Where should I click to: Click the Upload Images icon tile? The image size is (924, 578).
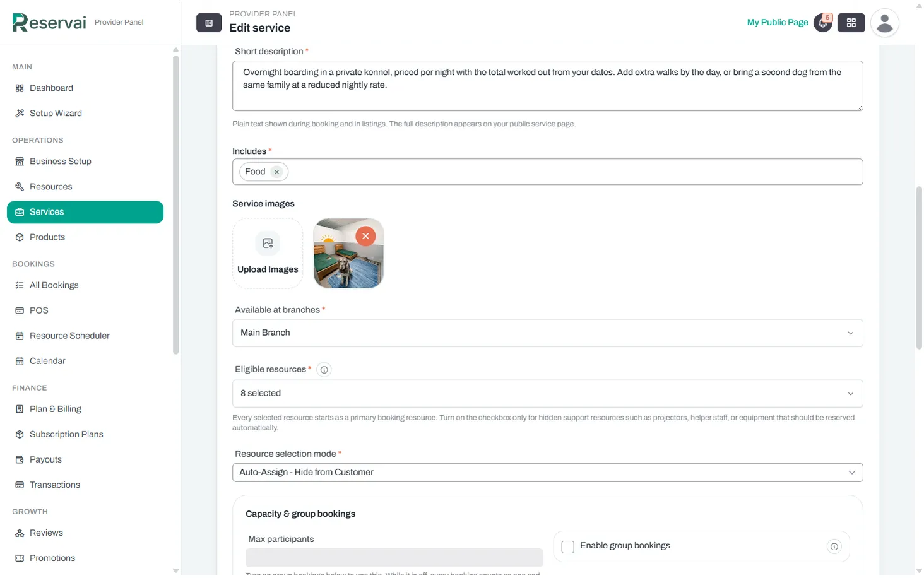click(x=268, y=253)
